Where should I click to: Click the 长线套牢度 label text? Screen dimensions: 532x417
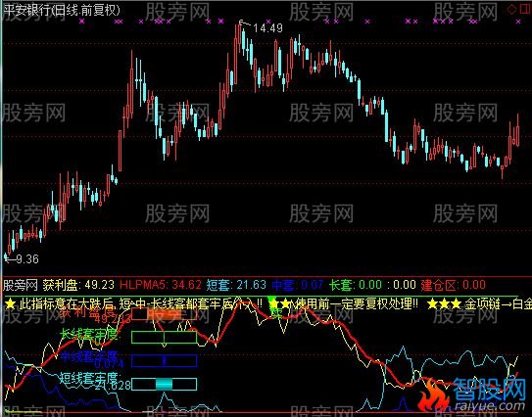coord(89,334)
